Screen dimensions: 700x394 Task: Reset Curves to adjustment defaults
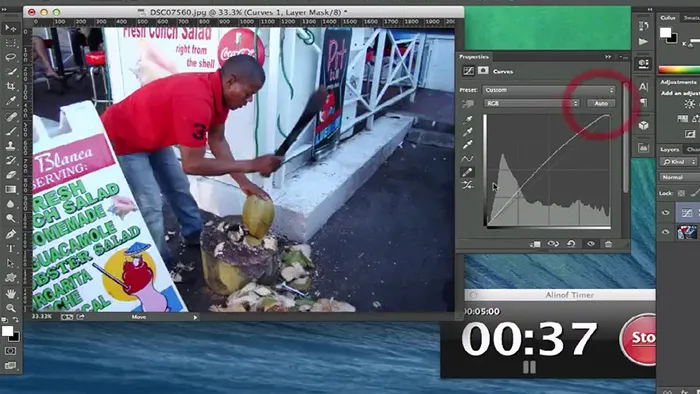pyautogui.click(x=571, y=244)
